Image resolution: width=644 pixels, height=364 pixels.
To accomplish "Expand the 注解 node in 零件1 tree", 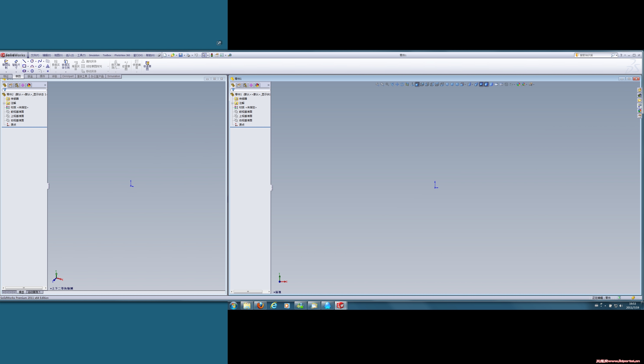I will (x=232, y=103).
